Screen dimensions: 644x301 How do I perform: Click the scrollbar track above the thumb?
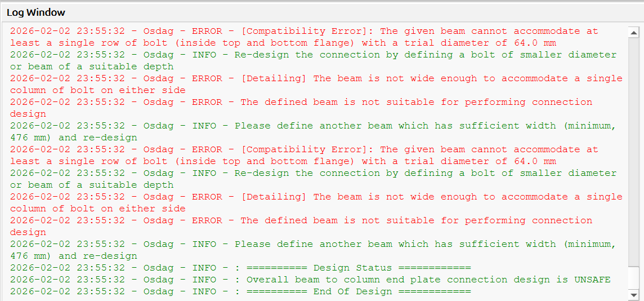coord(633,151)
